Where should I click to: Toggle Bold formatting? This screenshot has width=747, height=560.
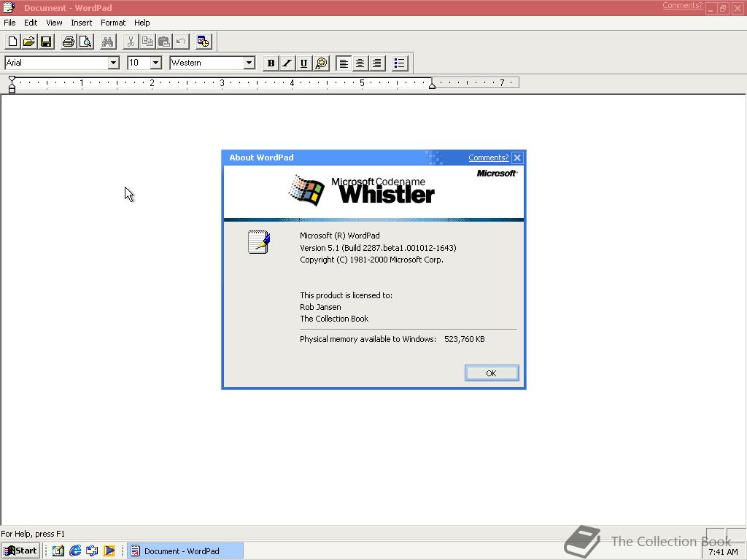pyautogui.click(x=271, y=63)
